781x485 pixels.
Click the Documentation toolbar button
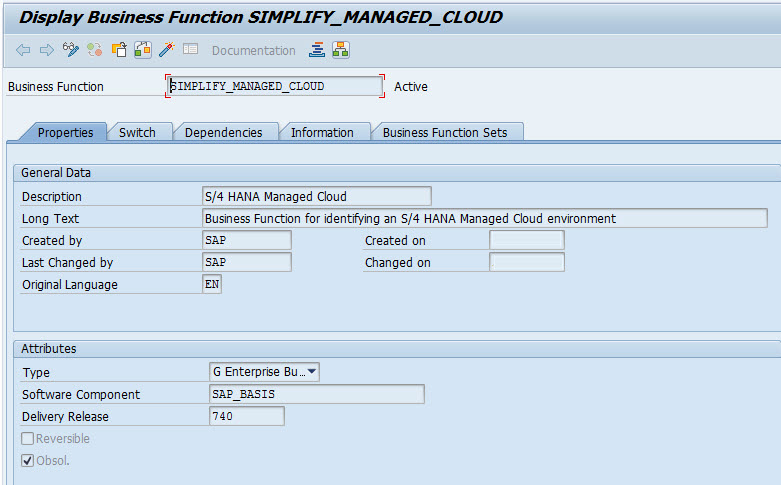pyautogui.click(x=253, y=50)
